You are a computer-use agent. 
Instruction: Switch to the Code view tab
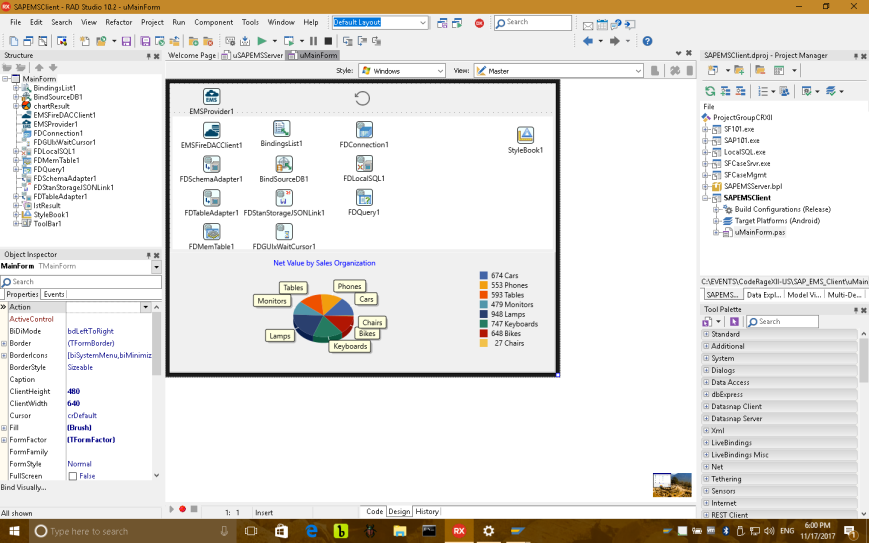click(x=374, y=511)
